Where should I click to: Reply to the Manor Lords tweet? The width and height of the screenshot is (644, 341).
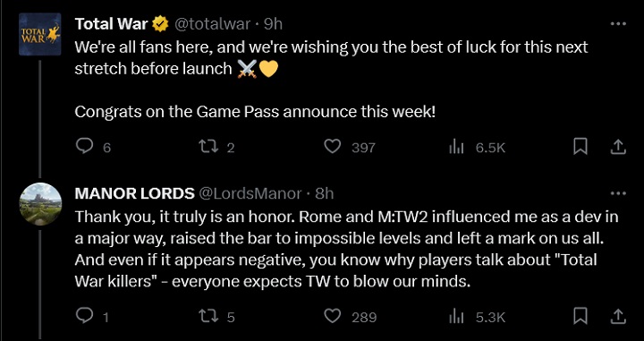tap(85, 316)
